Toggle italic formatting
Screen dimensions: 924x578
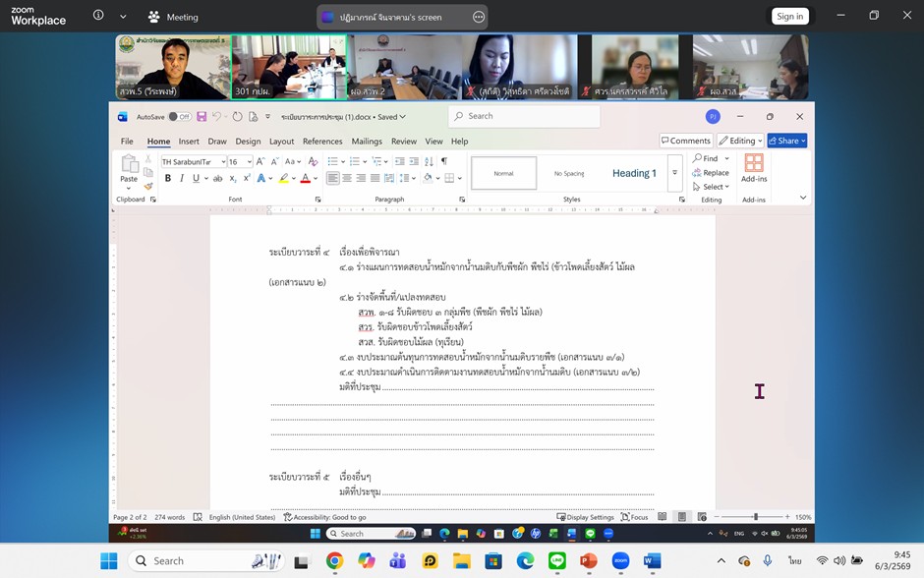pos(182,178)
